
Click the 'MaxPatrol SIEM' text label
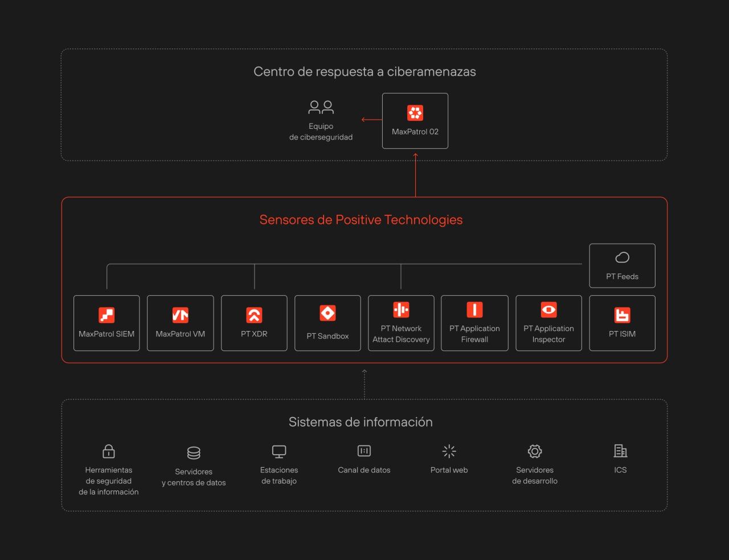(x=107, y=334)
